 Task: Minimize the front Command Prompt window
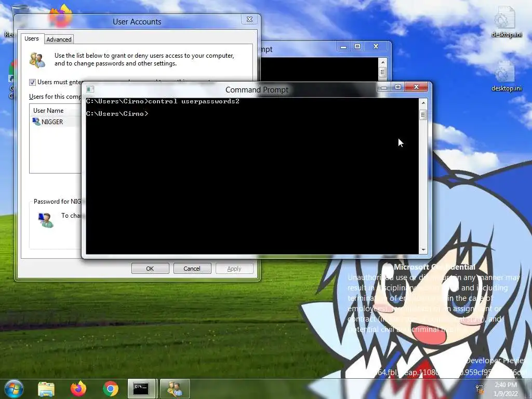[x=384, y=87]
